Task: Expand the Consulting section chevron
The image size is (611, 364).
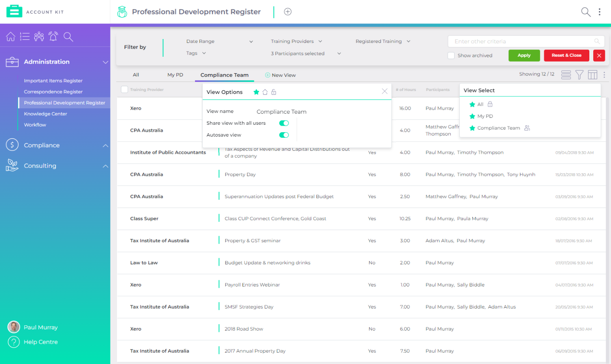Action: (105, 166)
